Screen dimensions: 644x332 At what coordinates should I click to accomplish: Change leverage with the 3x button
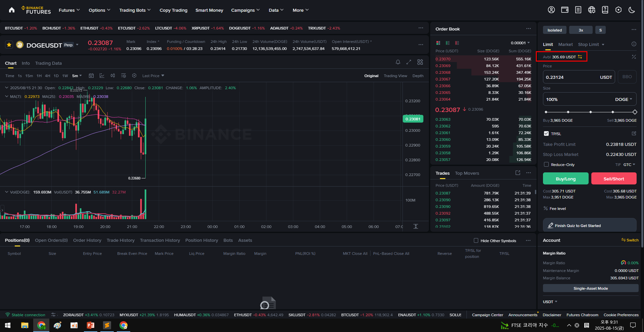click(580, 30)
